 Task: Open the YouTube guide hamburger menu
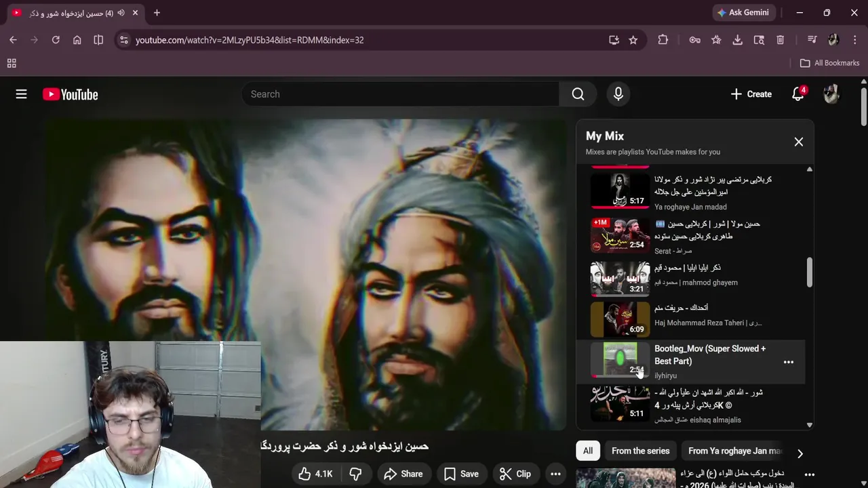pyautogui.click(x=21, y=94)
